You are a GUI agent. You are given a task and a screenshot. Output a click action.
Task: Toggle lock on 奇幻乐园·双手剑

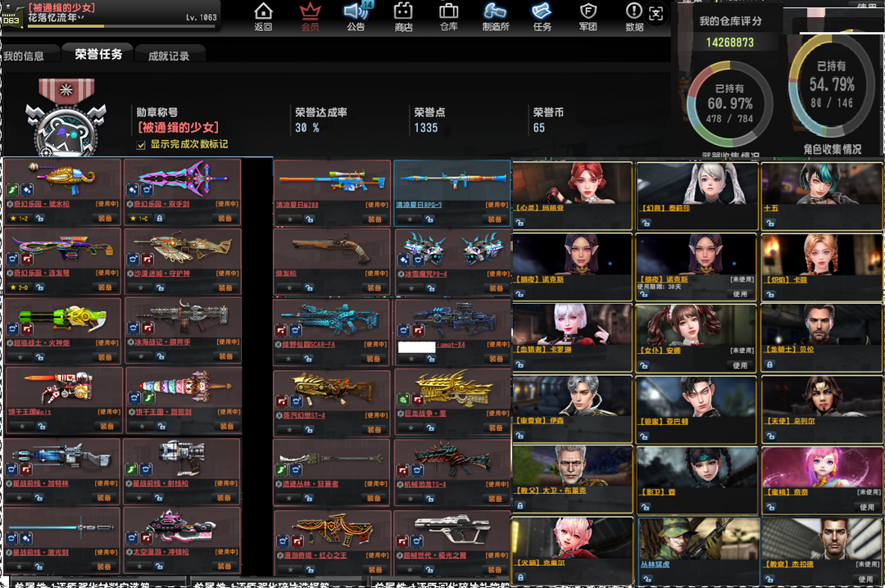click(x=160, y=219)
